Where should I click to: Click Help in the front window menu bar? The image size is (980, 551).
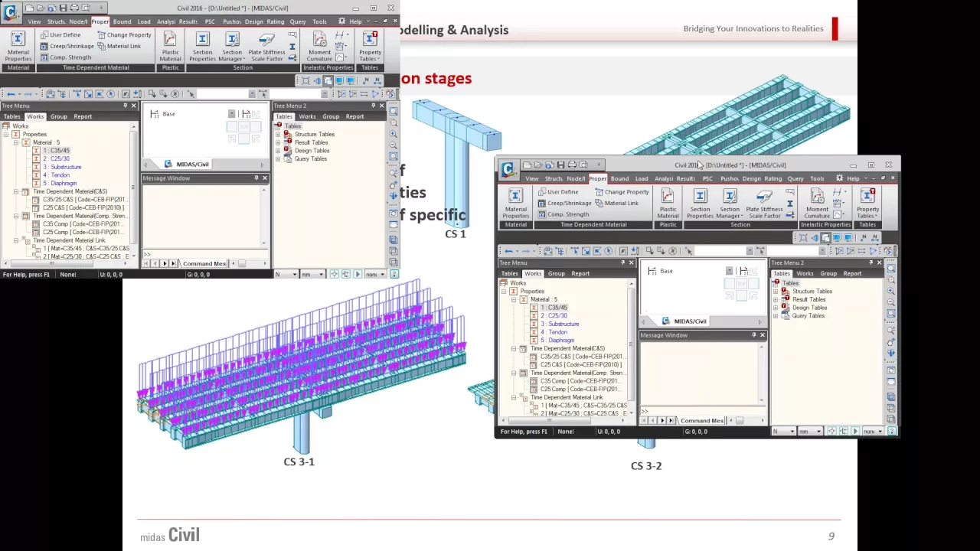point(853,179)
